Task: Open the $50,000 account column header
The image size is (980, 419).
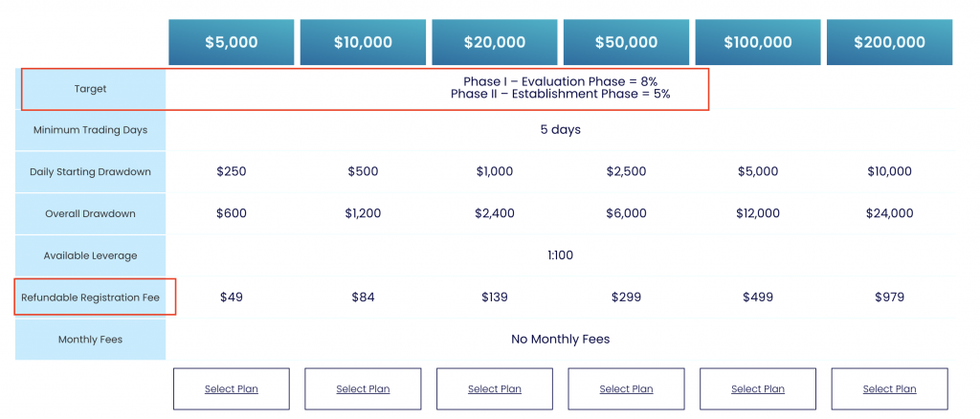Action: click(x=626, y=42)
